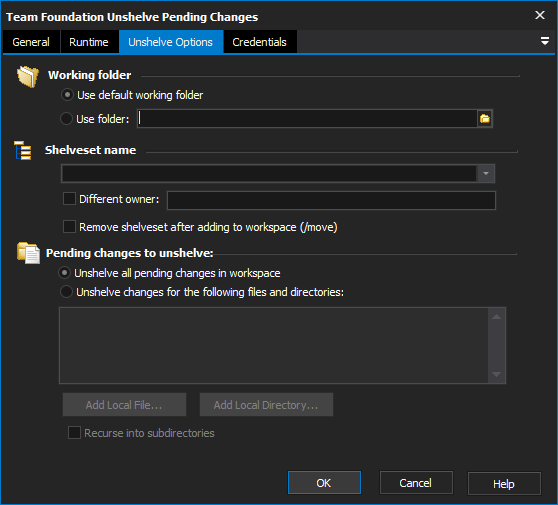This screenshot has height=505, width=558.
Task: Switch to the General tab
Action: pos(31,42)
